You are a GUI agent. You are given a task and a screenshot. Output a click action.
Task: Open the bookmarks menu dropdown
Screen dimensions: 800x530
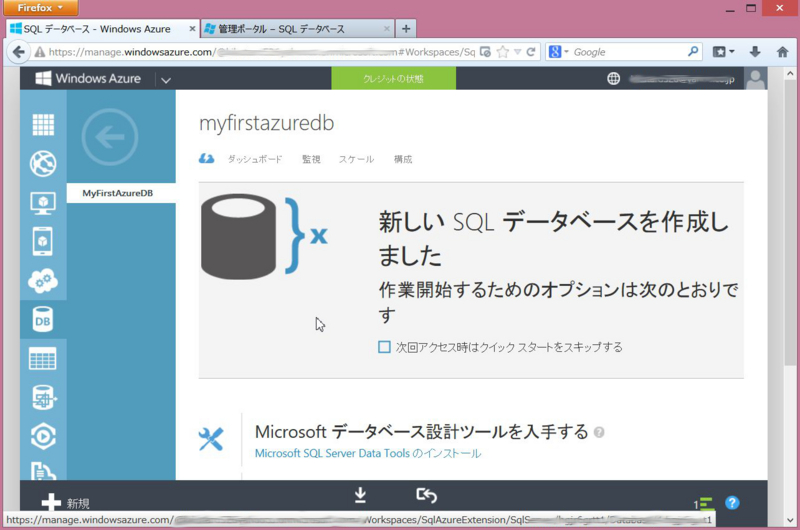(723, 52)
